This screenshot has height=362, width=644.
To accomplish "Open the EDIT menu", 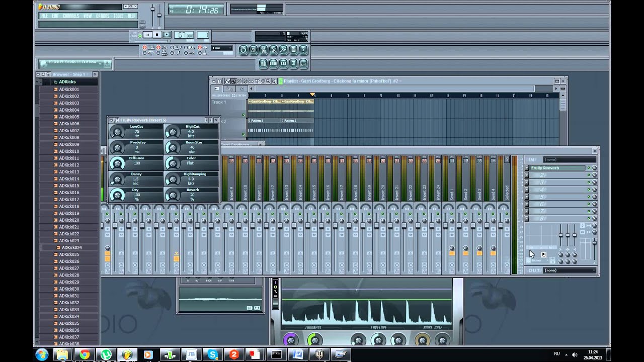I will pos(55,16).
